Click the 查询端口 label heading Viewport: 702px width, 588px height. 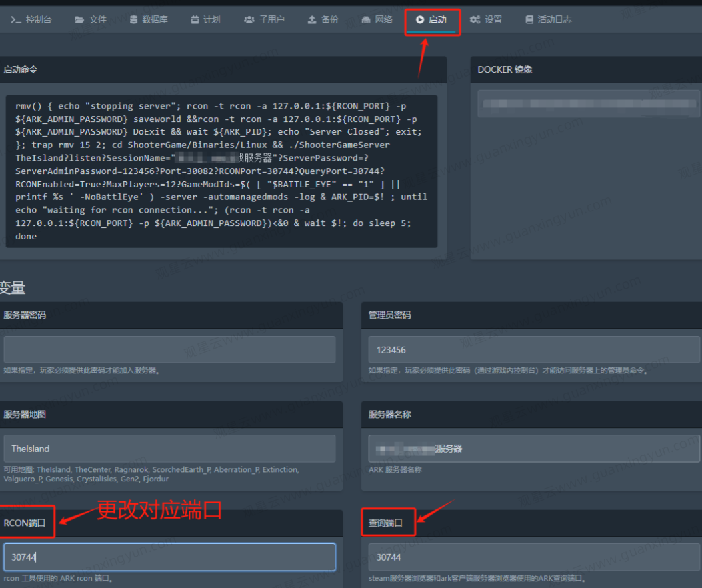point(386,523)
